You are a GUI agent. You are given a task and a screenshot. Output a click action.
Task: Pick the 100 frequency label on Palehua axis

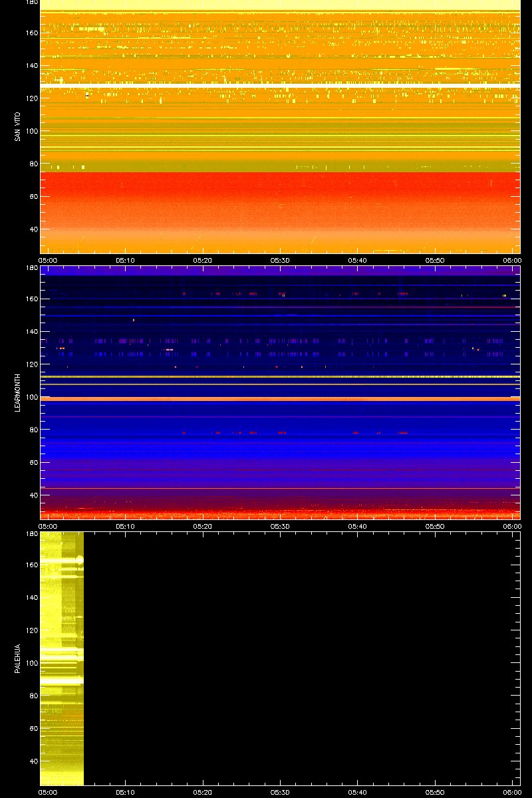point(31,664)
